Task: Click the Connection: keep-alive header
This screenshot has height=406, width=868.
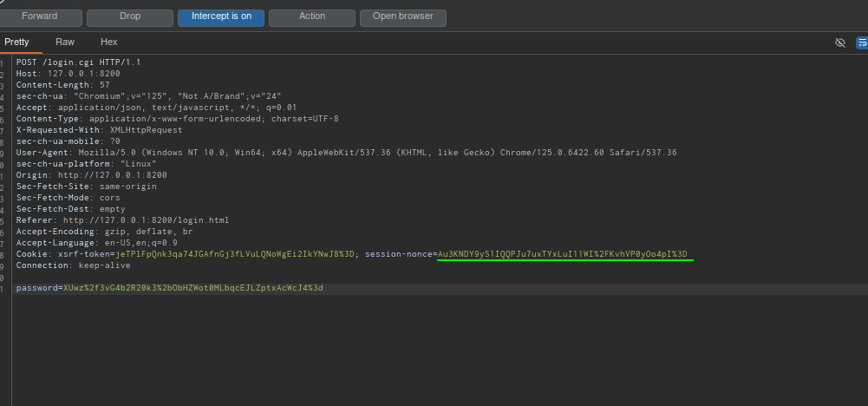Action: click(71, 265)
